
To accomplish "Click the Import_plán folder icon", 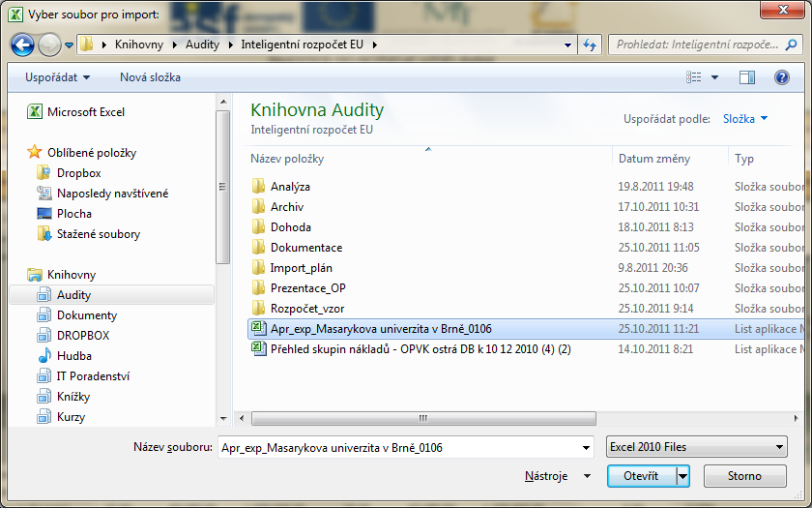I will coord(258,268).
